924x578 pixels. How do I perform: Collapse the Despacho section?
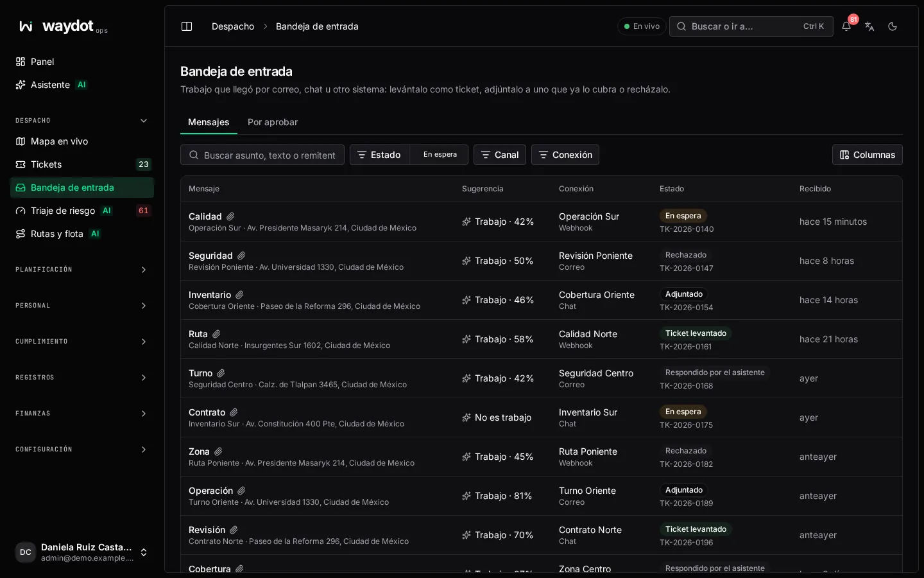(82, 121)
